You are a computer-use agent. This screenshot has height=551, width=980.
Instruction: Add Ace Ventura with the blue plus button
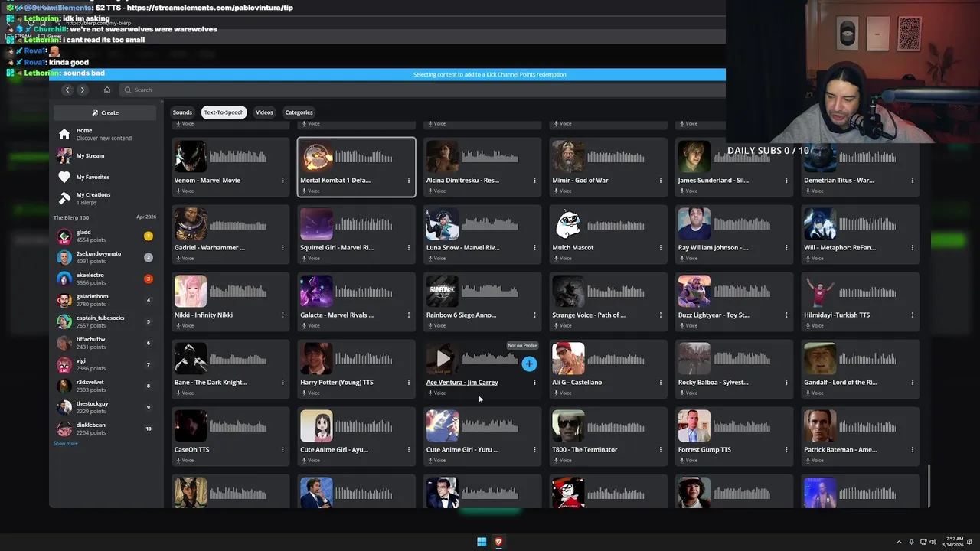(529, 364)
